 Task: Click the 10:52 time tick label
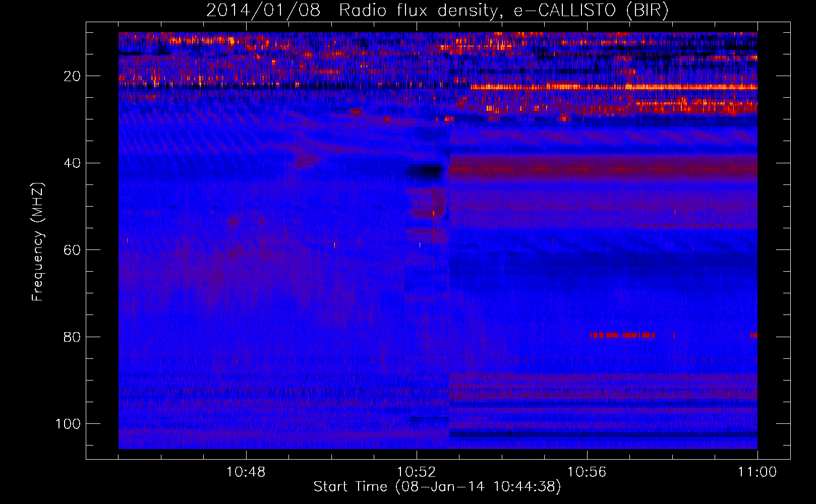tap(417, 472)
